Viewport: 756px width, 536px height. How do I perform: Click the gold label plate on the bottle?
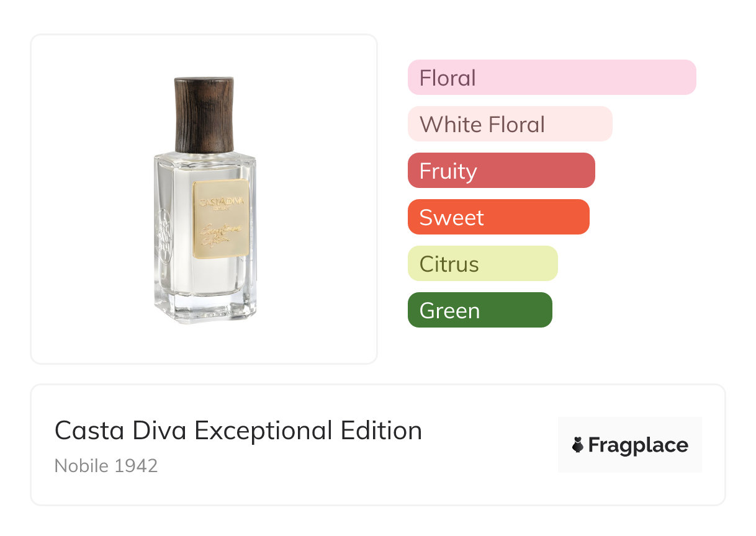click(222, 218)
